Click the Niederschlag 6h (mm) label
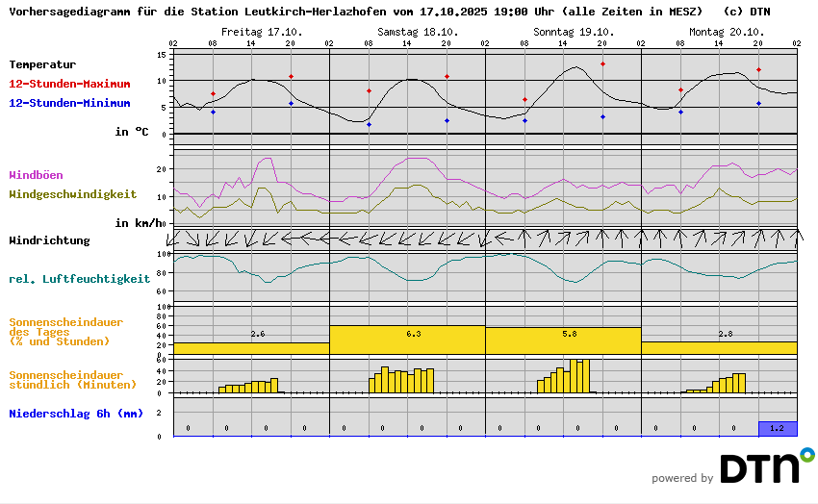This screenshot has width=818, height=504. coord(76,414)
